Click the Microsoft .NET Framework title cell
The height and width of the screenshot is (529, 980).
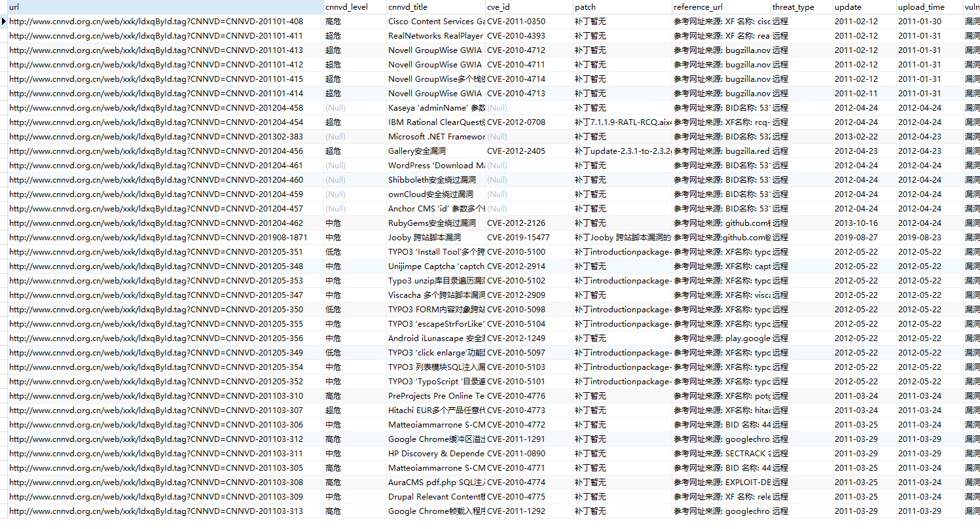pos(436,137)
